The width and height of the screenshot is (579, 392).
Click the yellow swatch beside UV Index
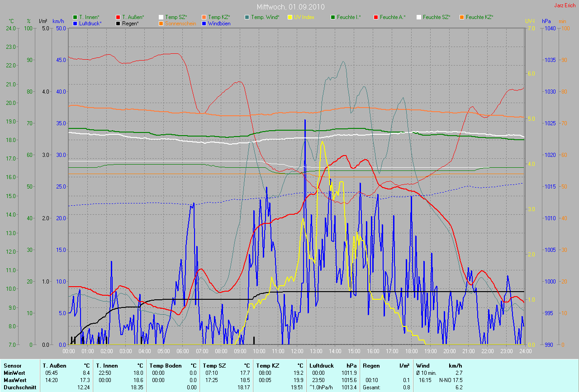[x=290, y=17]
